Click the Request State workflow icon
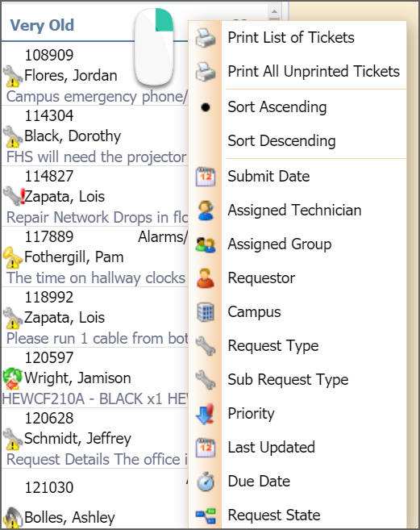 coord(206,515)
